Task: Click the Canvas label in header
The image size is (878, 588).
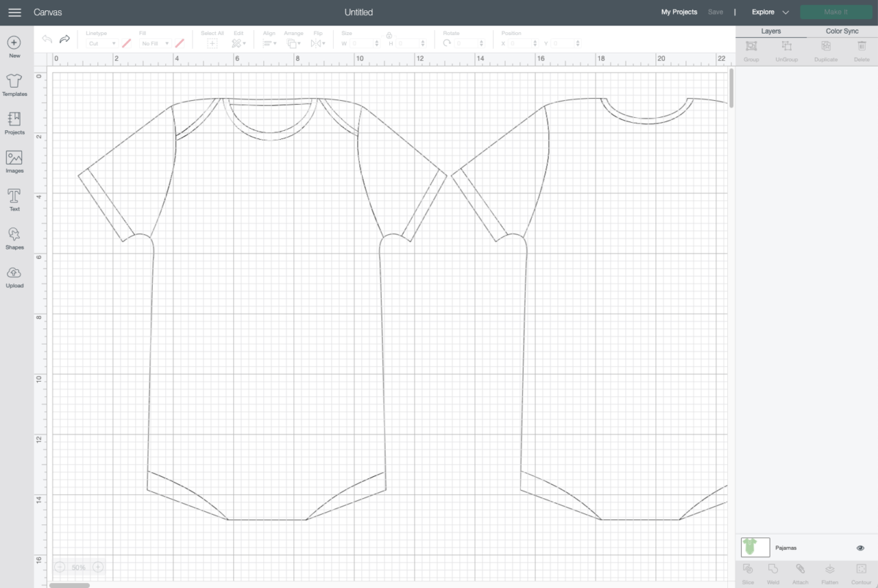Action: [48, 12]
